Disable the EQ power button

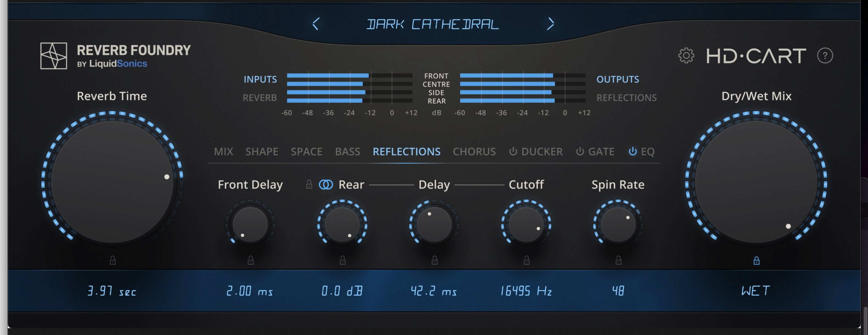point(633,151)
